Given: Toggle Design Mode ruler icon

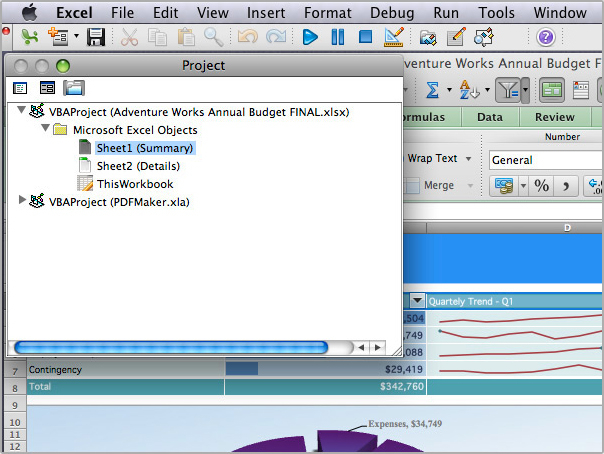Looking at the screenshot, I should pos(393,37).
